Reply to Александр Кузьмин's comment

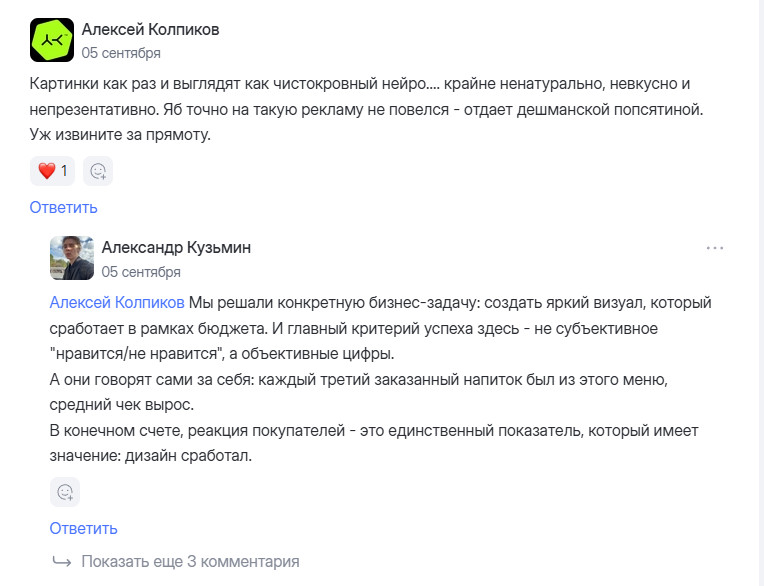point(83,528)
